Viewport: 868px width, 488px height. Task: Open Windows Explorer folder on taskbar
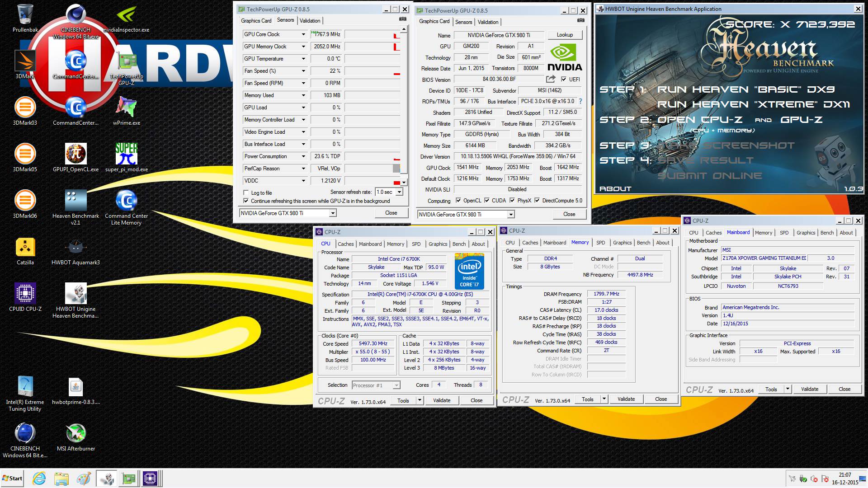point(61,478)
